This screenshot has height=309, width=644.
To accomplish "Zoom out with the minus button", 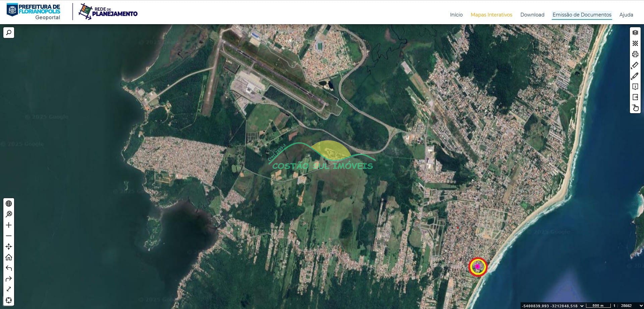I will pos(9,236).
